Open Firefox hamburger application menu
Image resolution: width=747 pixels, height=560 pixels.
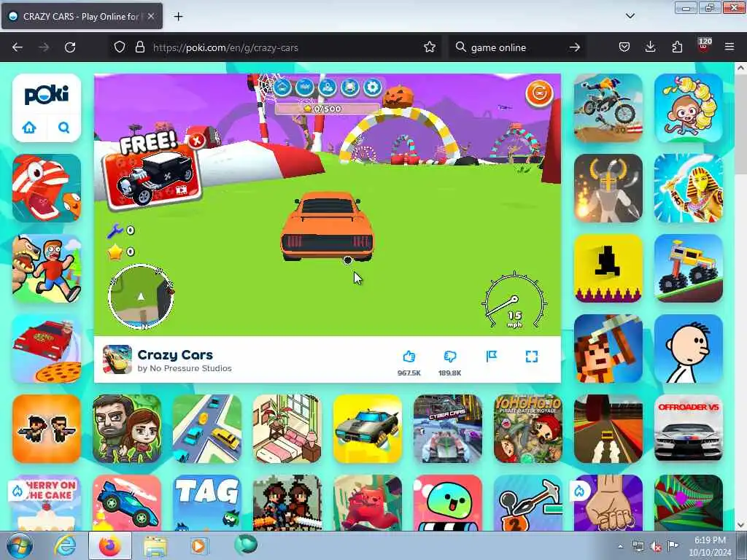pos(729,47)
